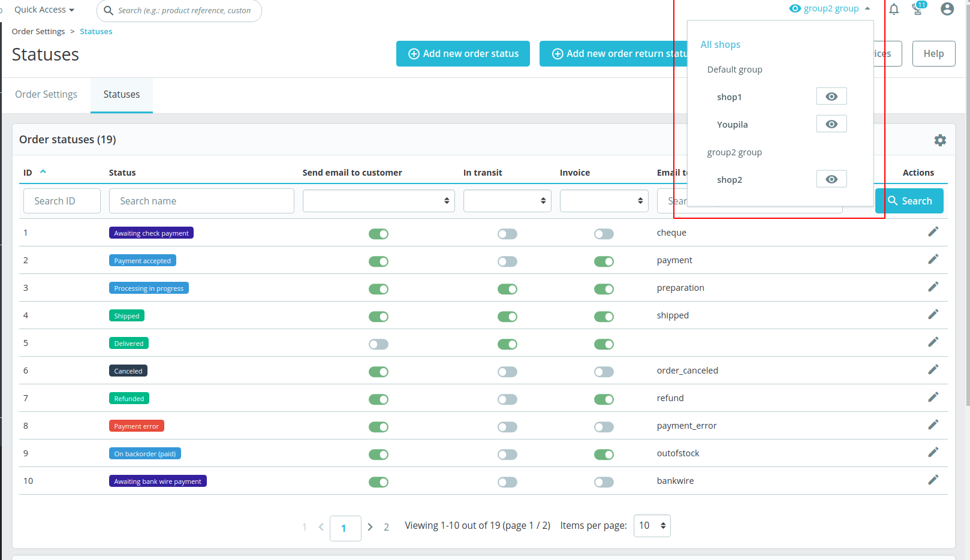The width and height of the screenshot is (970, 560).
Task: Click the next page arrow in pagination
Action: click(370, 526)
